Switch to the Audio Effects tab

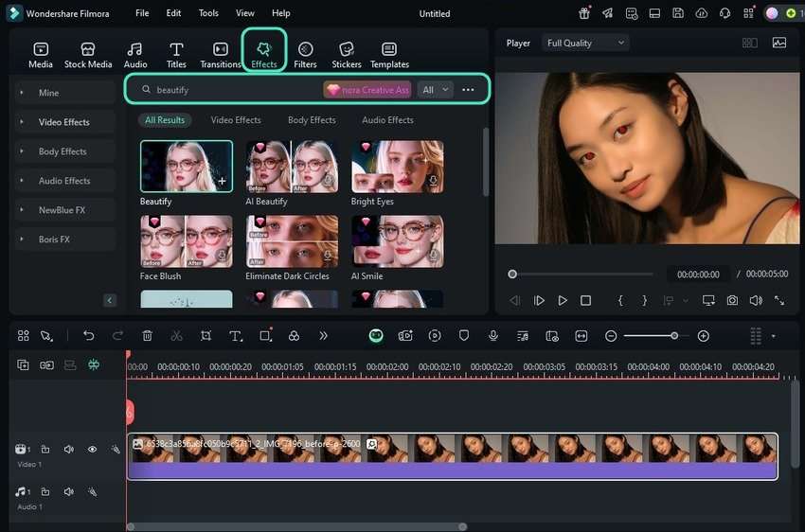point(387,120)
